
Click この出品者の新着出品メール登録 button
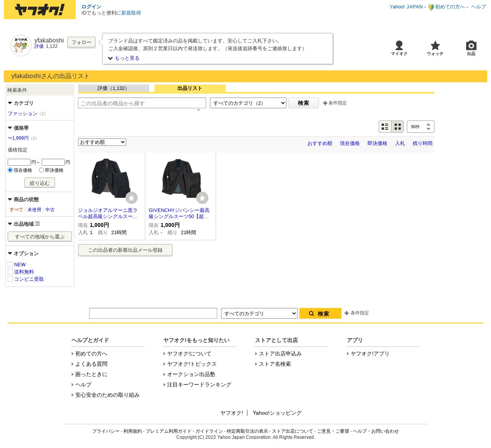[125, 250]
